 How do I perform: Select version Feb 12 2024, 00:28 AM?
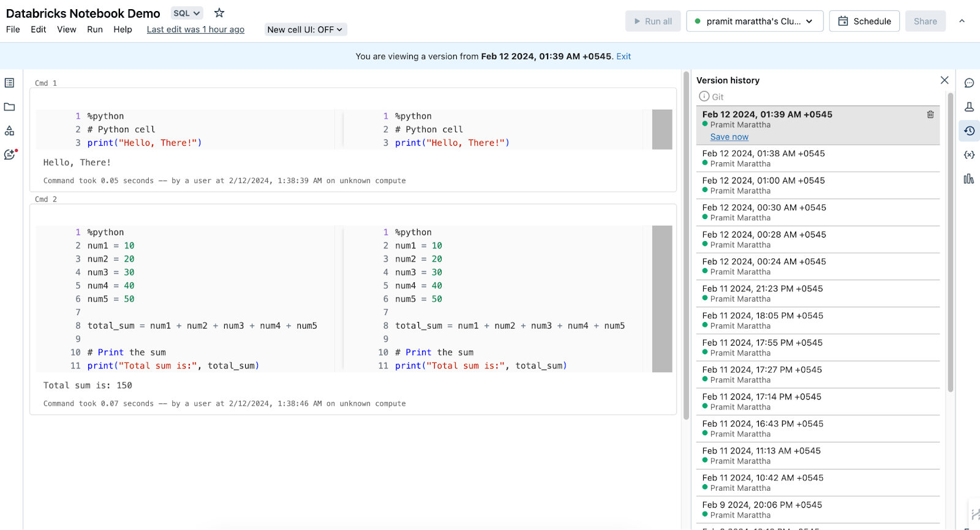click(818, 239)
